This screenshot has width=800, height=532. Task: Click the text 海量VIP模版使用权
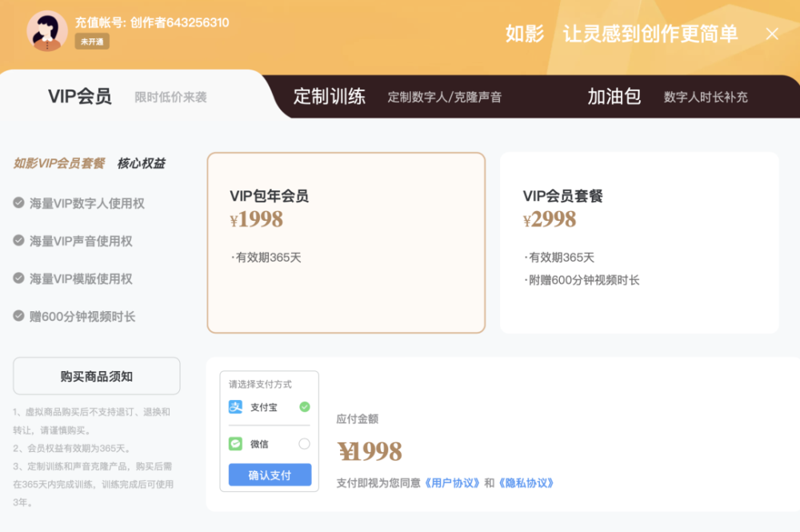(81, 279)
